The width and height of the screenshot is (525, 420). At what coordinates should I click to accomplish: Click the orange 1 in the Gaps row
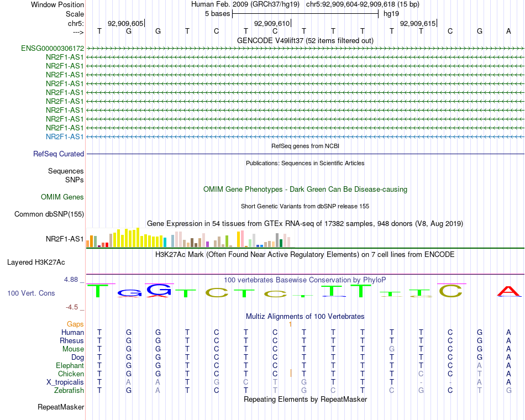pos(290,324)
